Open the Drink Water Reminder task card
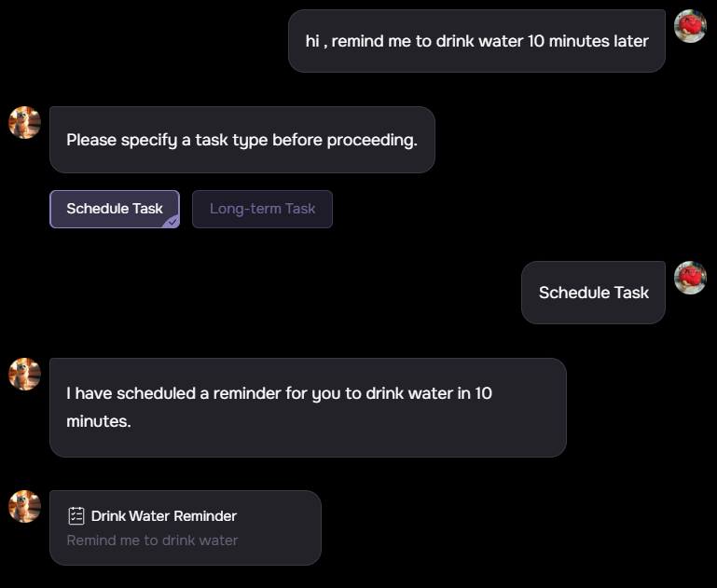Screen dimensions: 717x588 185,527
